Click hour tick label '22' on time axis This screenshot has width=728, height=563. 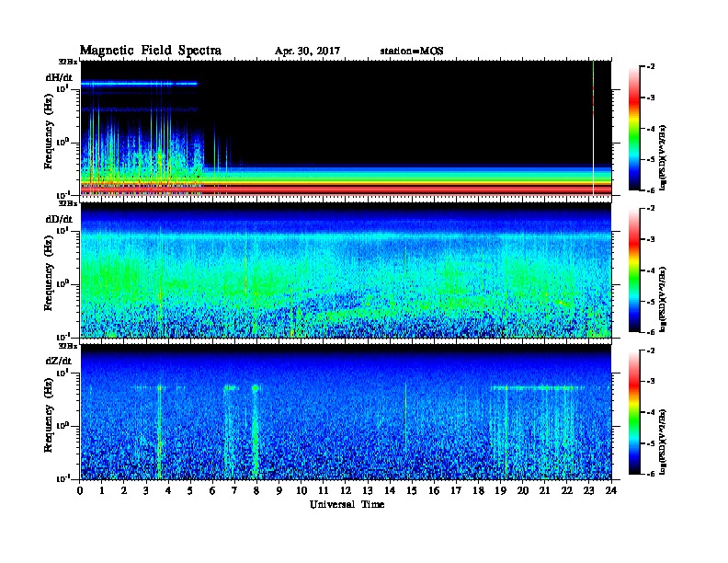pos(567,490)
